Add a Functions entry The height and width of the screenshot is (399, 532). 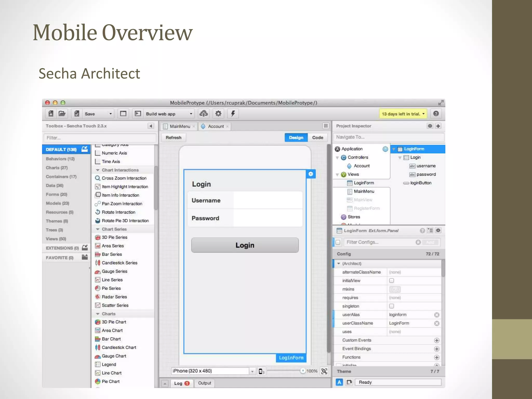[x=437, y=357]
